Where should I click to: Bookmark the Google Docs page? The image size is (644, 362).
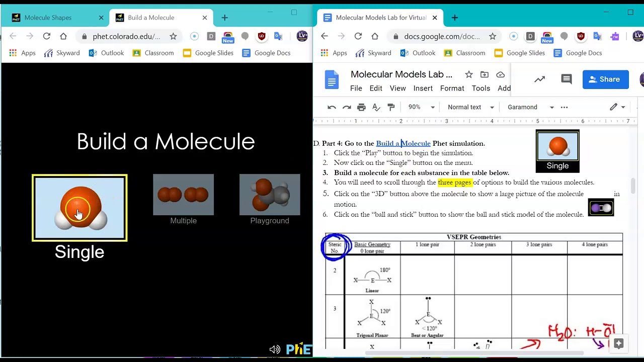pyautogui.click(x=493, y=36)
